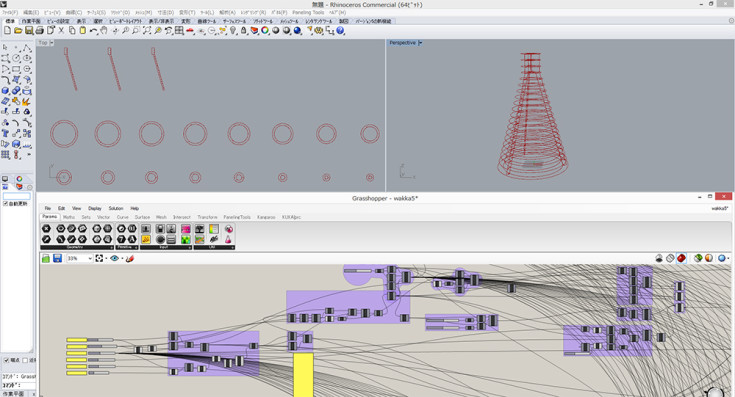Select the Pan hand tool

pos(104,30)
